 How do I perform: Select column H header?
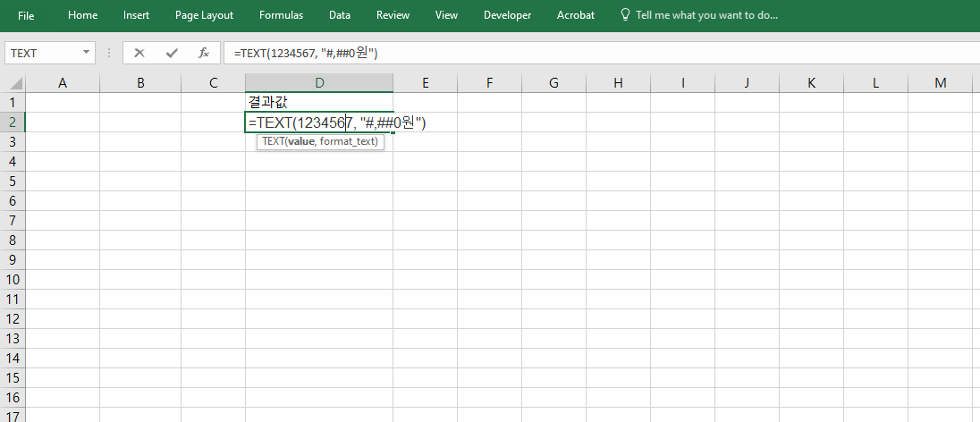[618, 82]
